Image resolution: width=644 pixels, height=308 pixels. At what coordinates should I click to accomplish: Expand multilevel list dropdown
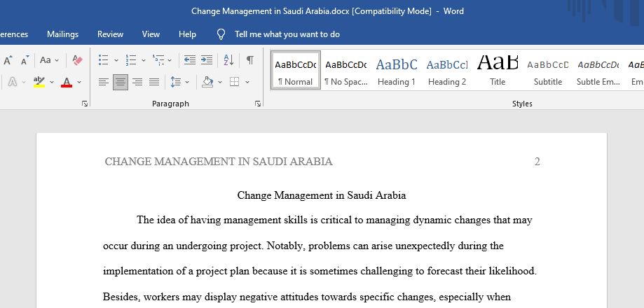click(170, 60)
